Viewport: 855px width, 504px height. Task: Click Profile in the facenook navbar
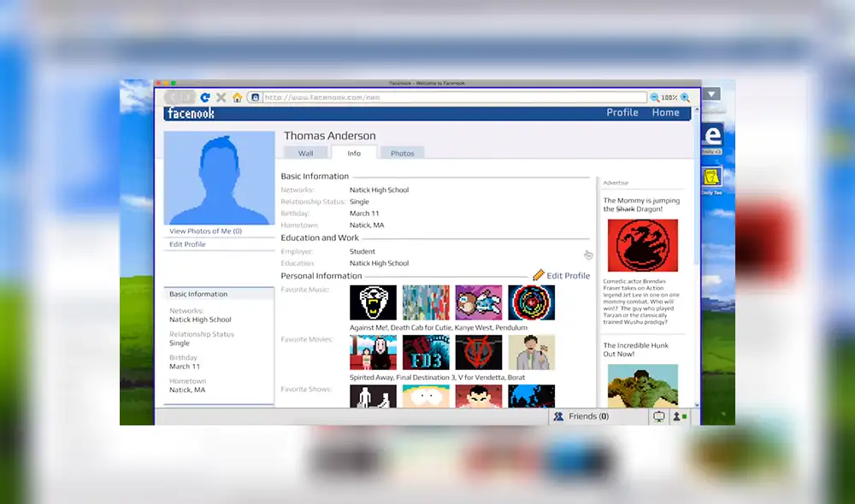click(x=622, y=112)
